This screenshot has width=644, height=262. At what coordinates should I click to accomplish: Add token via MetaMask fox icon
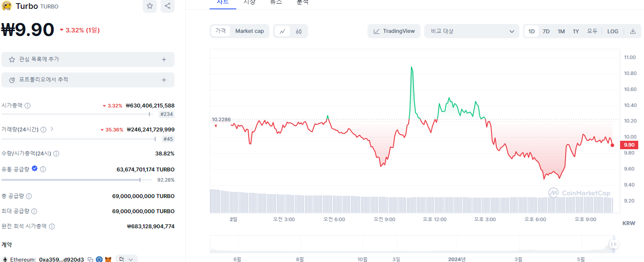click(x=108, y=259)
